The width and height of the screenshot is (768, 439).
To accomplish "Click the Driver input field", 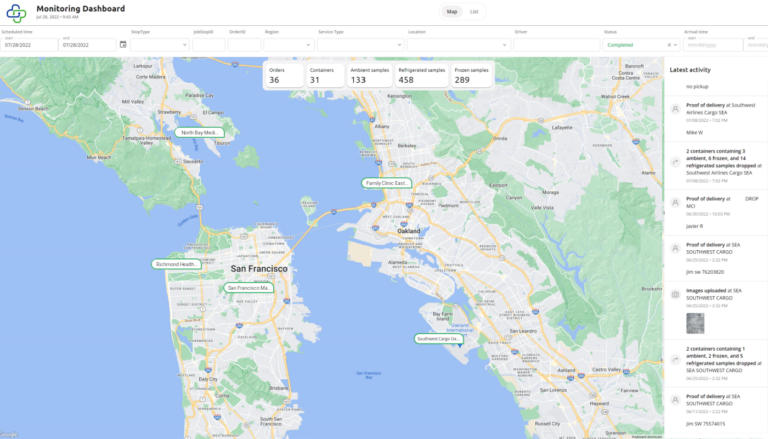I will coord(557,45).
